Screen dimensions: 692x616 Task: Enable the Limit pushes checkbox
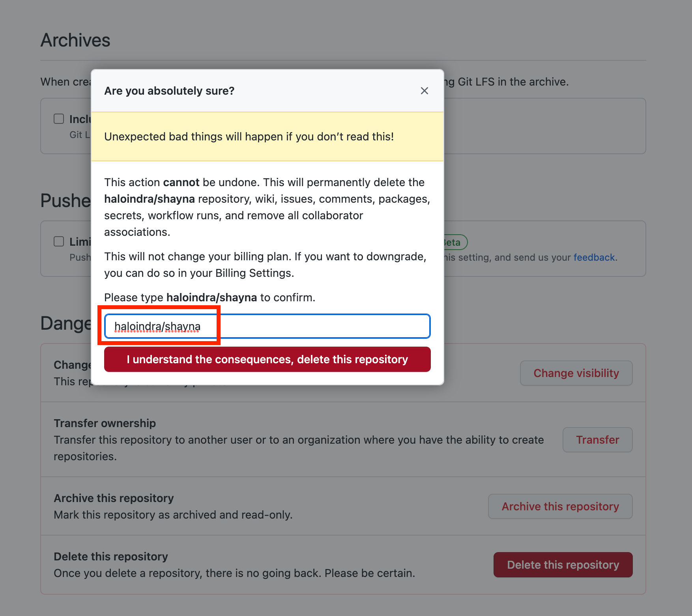(x=59, y=241)
